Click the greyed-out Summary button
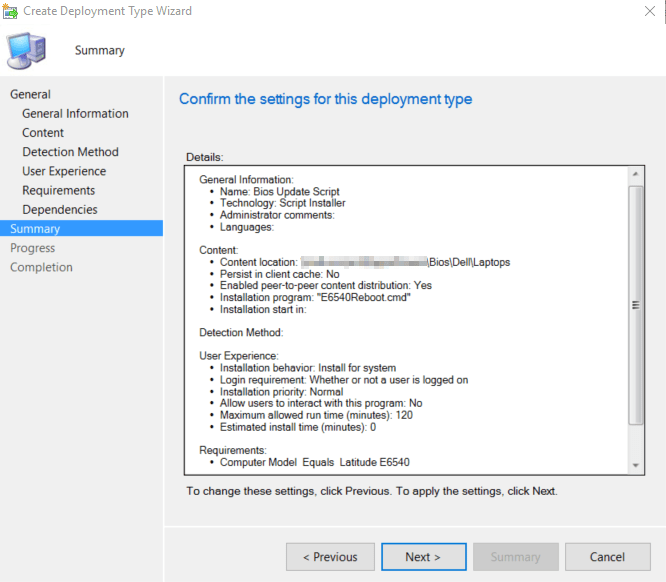The height and width of the screenshot is (582, 666). click(516, 557)
